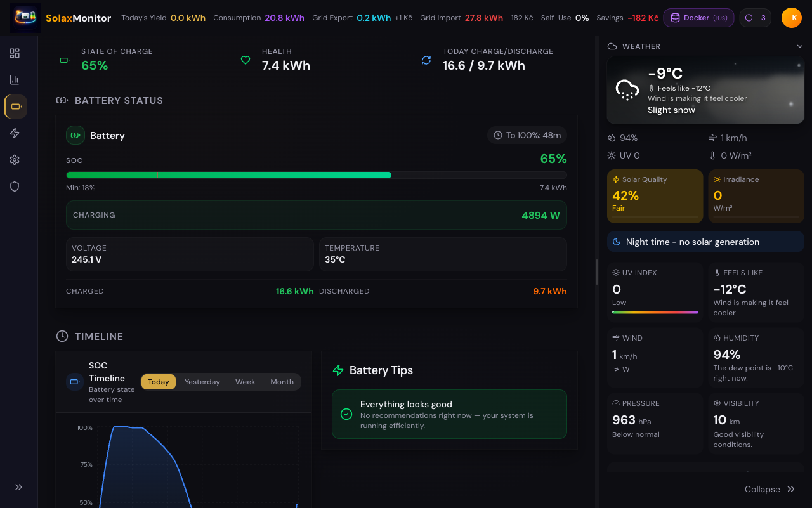Image resolution: width=812 pixels, height=508 pixels.
Task: Toggle the Solar Quality weather card
Action: tap(655, 195)
